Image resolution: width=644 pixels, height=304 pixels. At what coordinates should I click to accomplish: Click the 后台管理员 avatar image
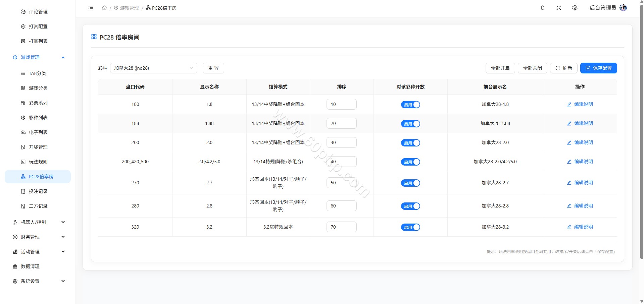(623, 8)
